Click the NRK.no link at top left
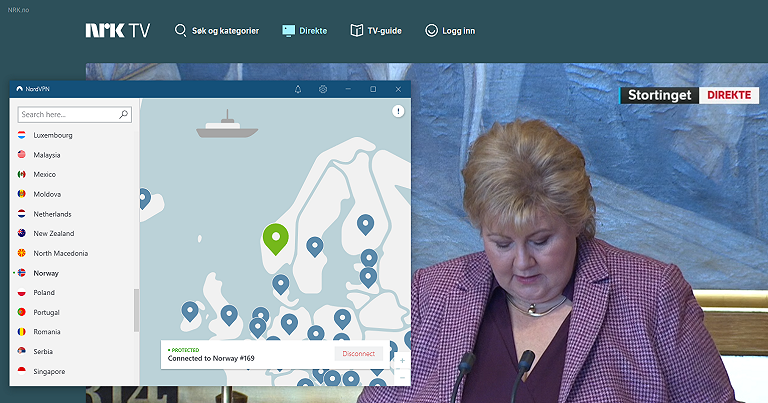Viewport: 768px width, 403px height. pos(18,10)
